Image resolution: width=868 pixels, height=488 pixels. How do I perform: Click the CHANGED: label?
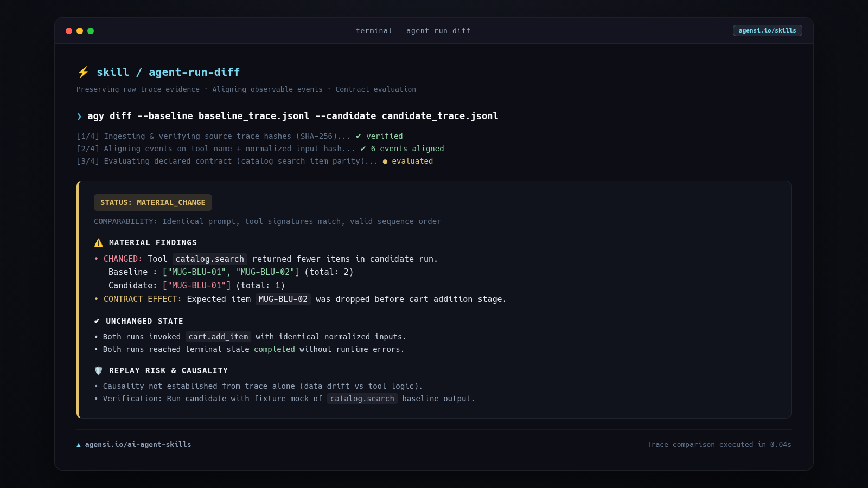123,259
